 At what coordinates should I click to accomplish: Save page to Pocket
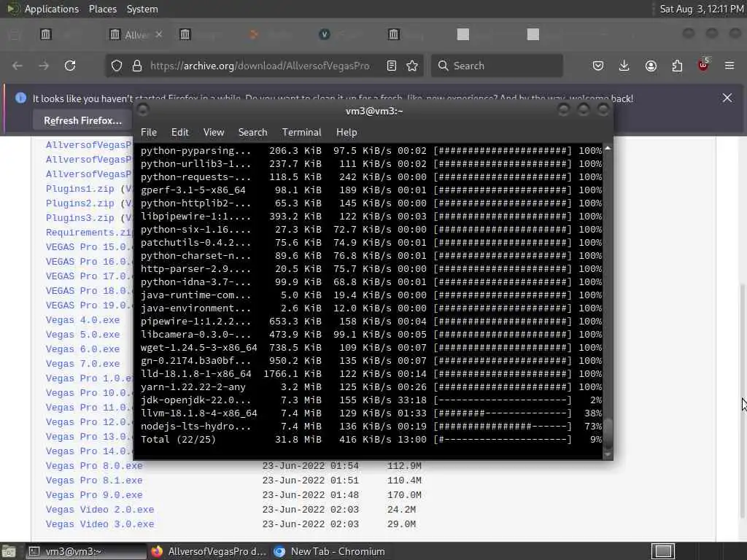tap(598, 66)
